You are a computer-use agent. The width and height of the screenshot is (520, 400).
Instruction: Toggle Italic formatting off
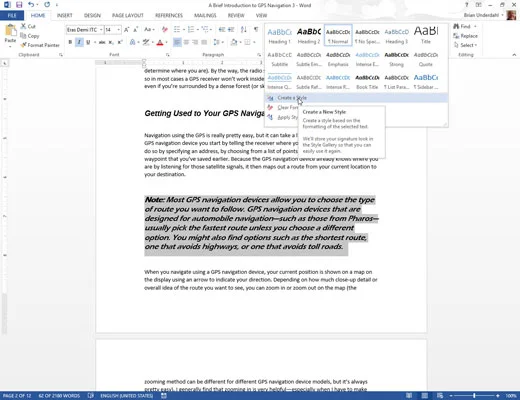coord(79,42)
